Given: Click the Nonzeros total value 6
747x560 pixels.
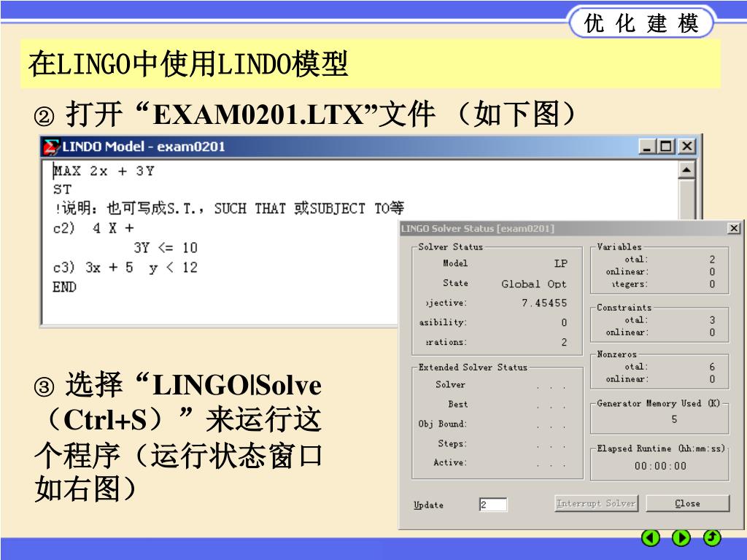Looking at the screenshot, I should tap(712, 367).
